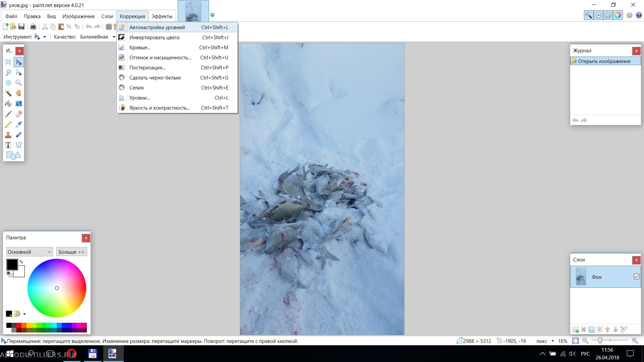Click the Больше >> button
This screenshot has width=644, height=362.
click(x=71, y=252)
